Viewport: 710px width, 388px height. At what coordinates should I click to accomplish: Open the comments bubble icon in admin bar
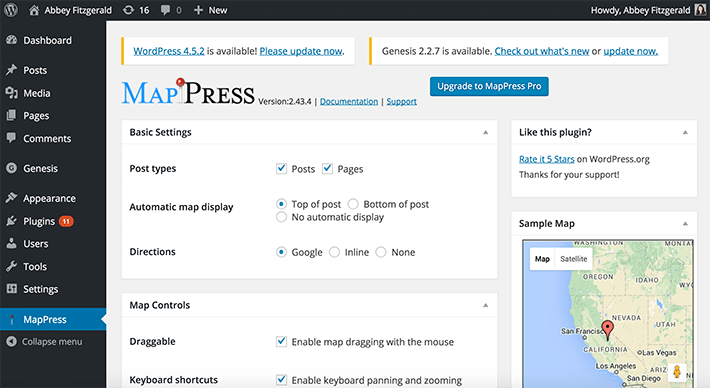click(166, 10)
